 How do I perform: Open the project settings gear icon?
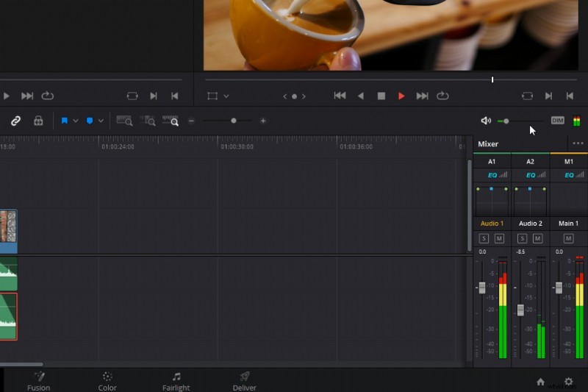[x=568, y=382]
